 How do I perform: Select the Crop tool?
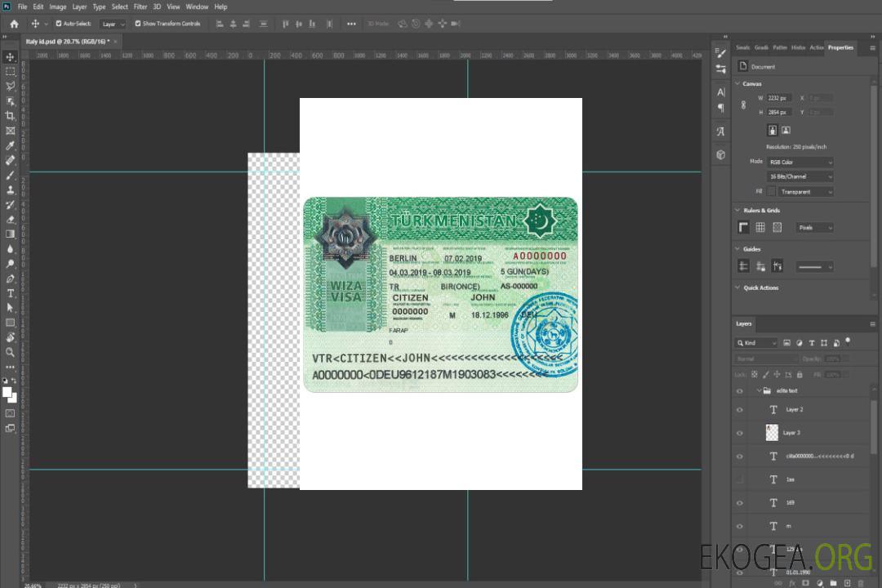[x=10, y=116]
